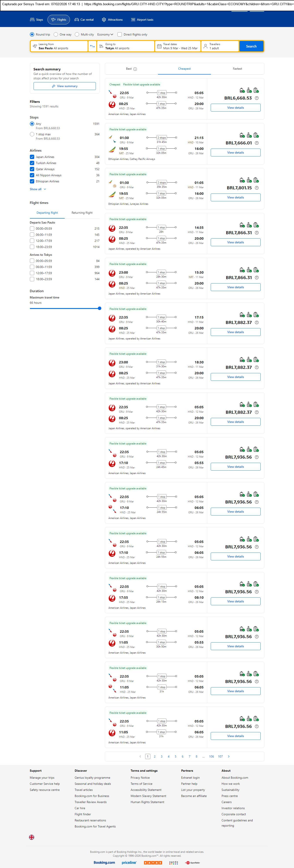Click the calendar icon in Travel dates field

(159, 46)
